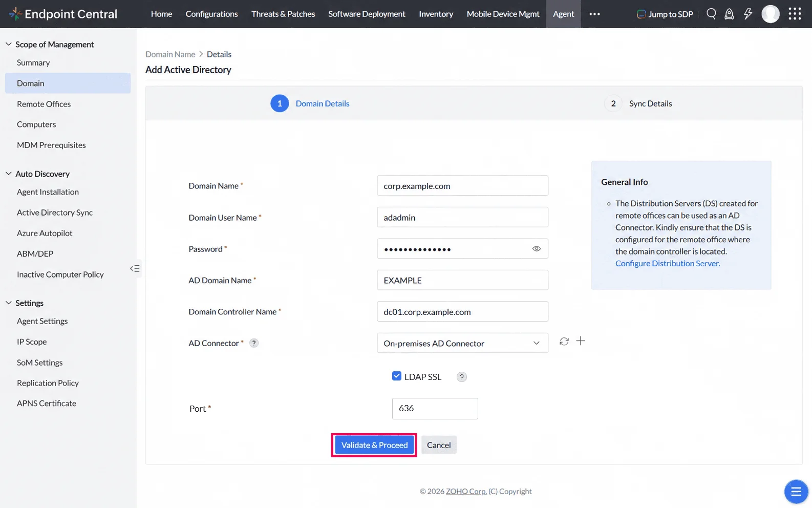Go back via Domain Name breadcrumb
The width and height of the screenshot is (812, 508).
[170, 54]
